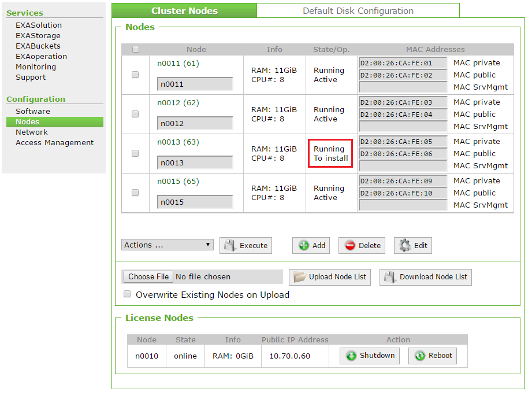Click the Shutdown icon for node n0010
The image size is (532, 395).
pyautogui.click(x=351, y=356)
